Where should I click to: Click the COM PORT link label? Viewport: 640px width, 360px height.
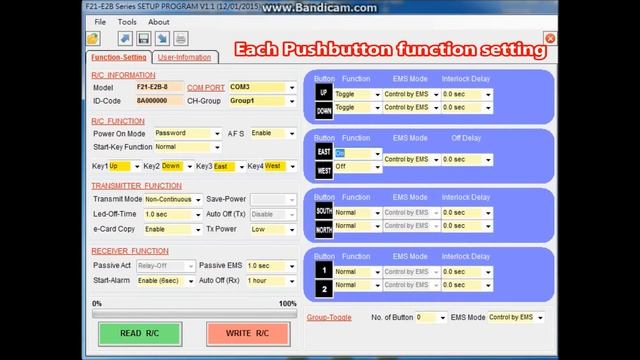(x=206, y=88)
